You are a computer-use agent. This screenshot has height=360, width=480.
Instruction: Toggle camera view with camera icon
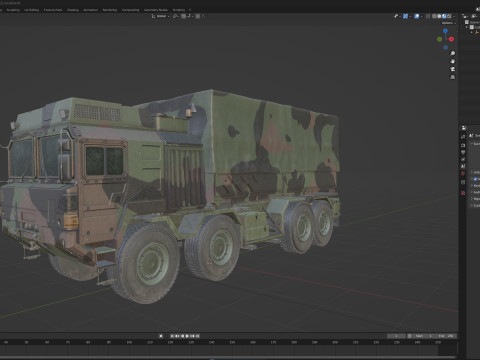click(453, 69)
